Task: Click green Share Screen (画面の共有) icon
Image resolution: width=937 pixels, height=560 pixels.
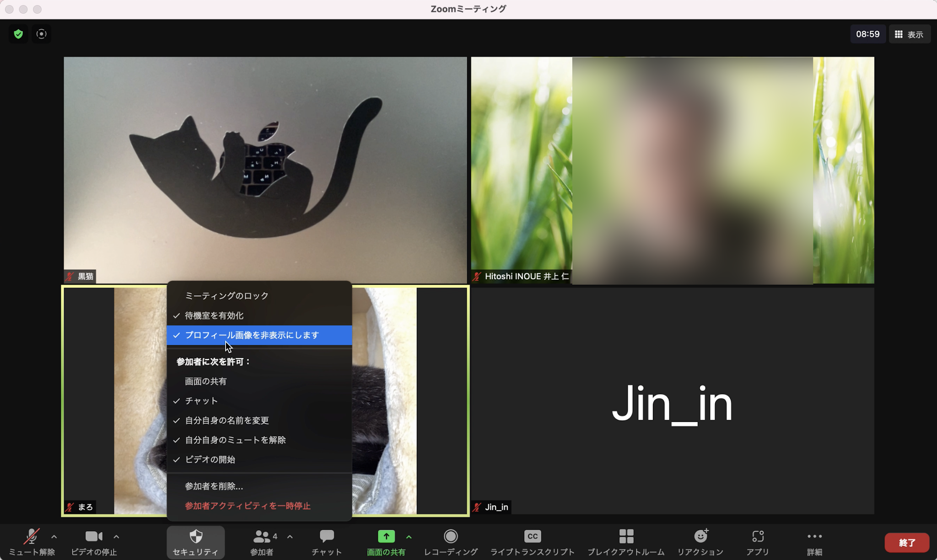Action: [x=386, y=536]
